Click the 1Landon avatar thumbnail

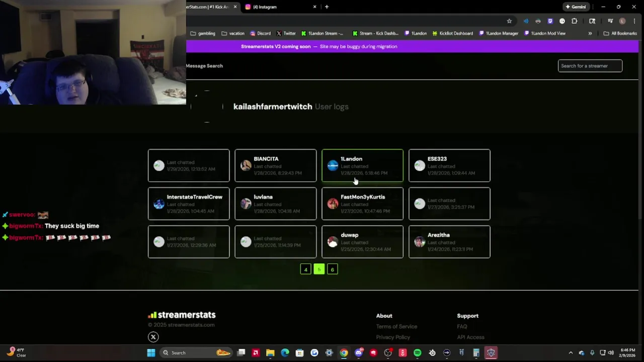click(x=333, y=165)
